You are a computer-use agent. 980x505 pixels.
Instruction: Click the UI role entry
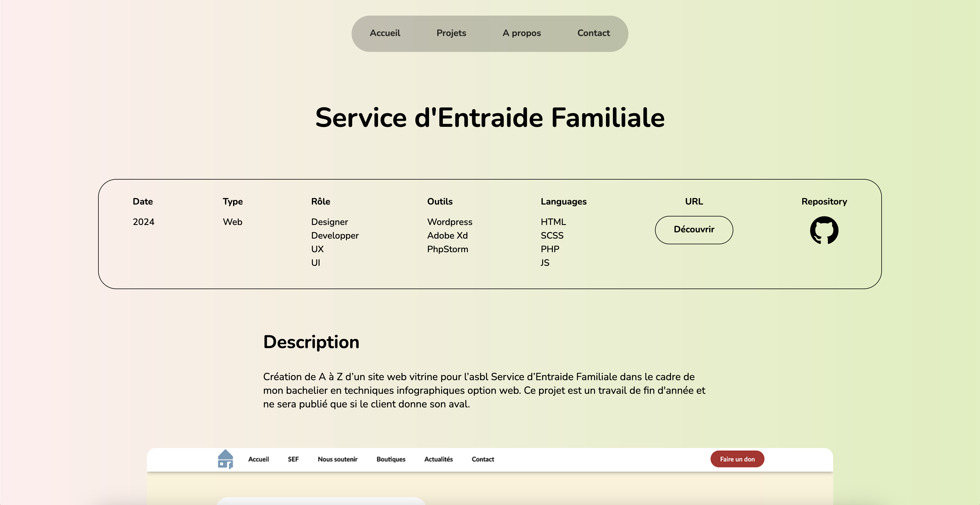point(315,263)
